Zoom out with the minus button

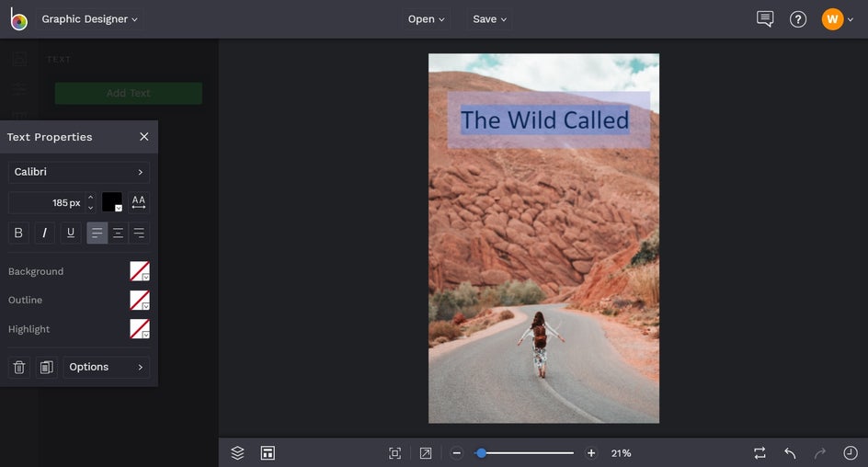tap(457, 453)
